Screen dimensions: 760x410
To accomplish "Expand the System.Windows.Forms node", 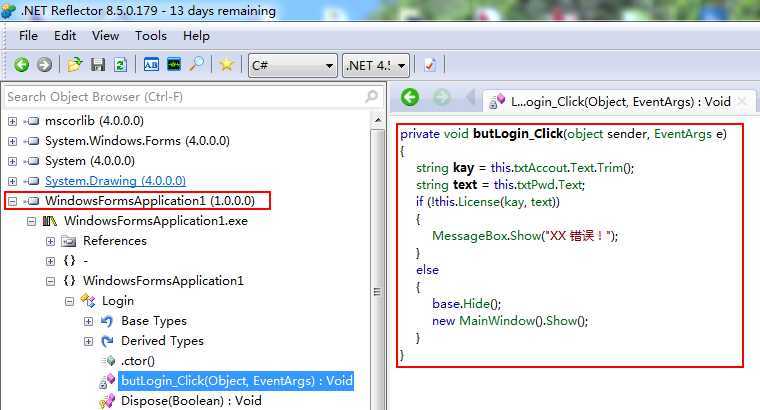I will (13, 141).
